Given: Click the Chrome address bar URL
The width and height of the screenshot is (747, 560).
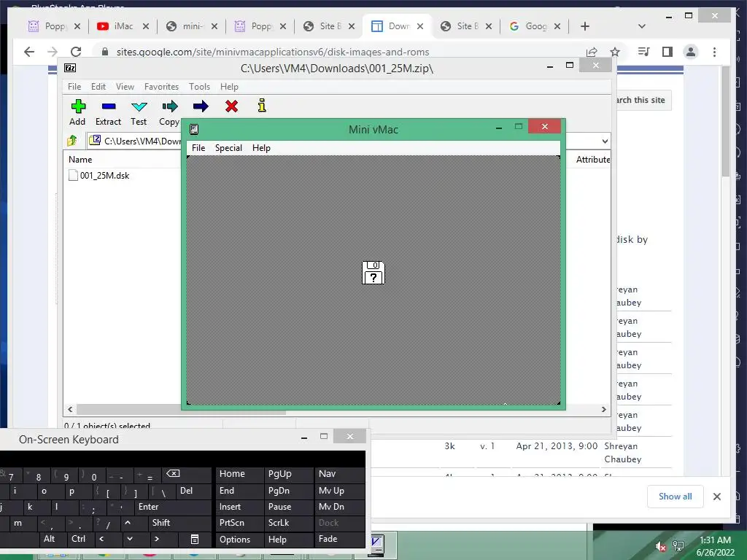Looking at the screenshot, I should pyautogui.click(x=273, y=52).
